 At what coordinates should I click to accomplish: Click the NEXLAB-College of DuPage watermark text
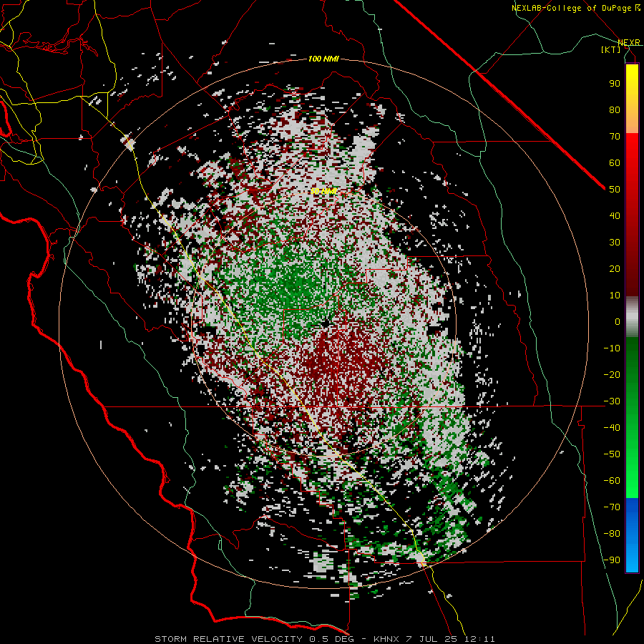coord(575,8)
